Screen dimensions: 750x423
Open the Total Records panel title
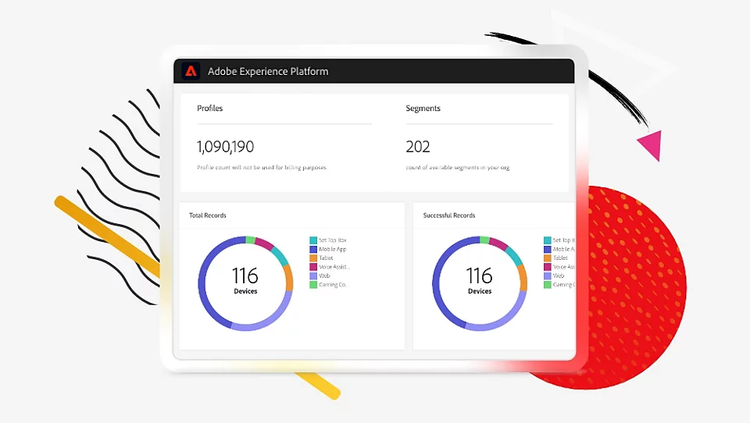click(206, 215)
